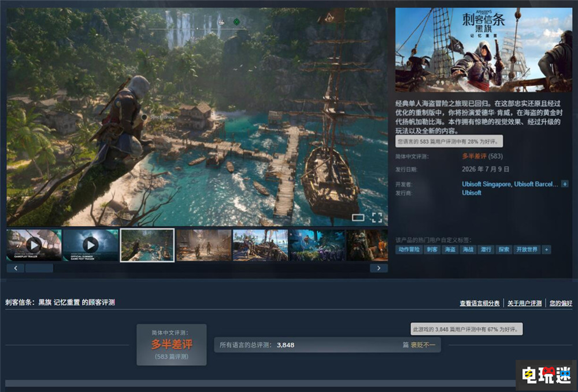This screenshot has height=392, width=578.
Task: Expand more user tags with plus button
Action: pyautogui.click(x=546, y=250)
